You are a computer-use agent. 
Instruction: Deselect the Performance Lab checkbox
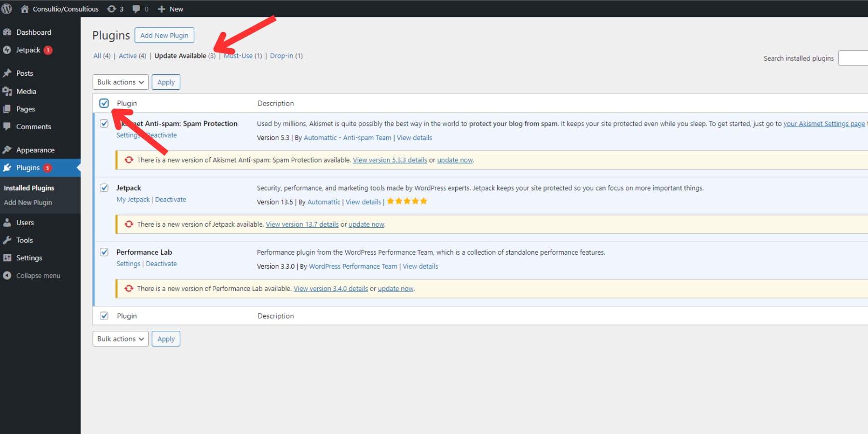click(x=104, y=252)
